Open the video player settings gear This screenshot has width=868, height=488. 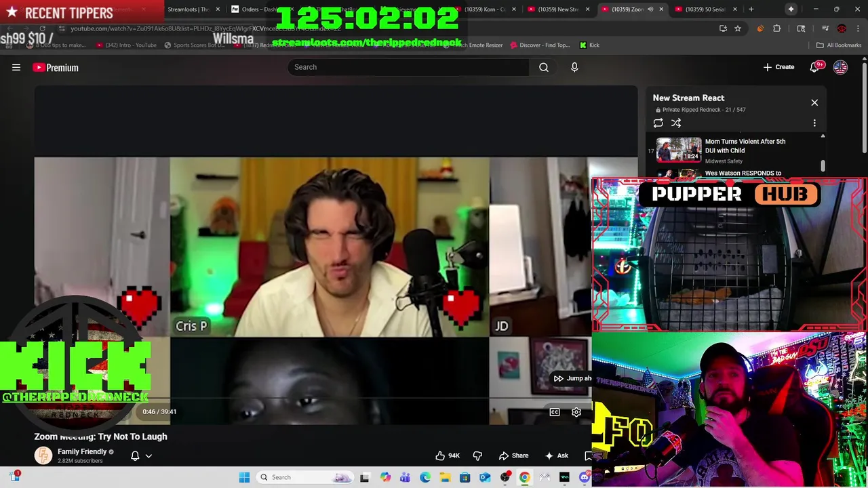[x=576, y=412]
